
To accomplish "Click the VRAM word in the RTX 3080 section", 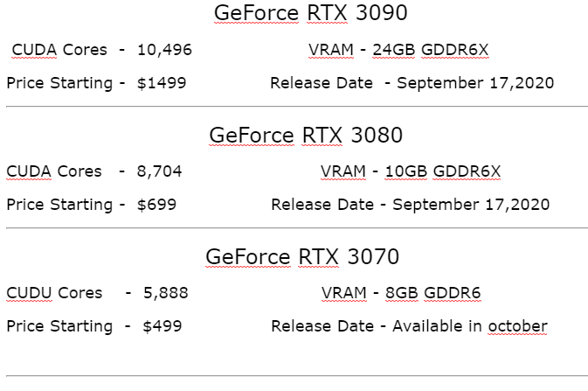I will [x=343, y=171].
